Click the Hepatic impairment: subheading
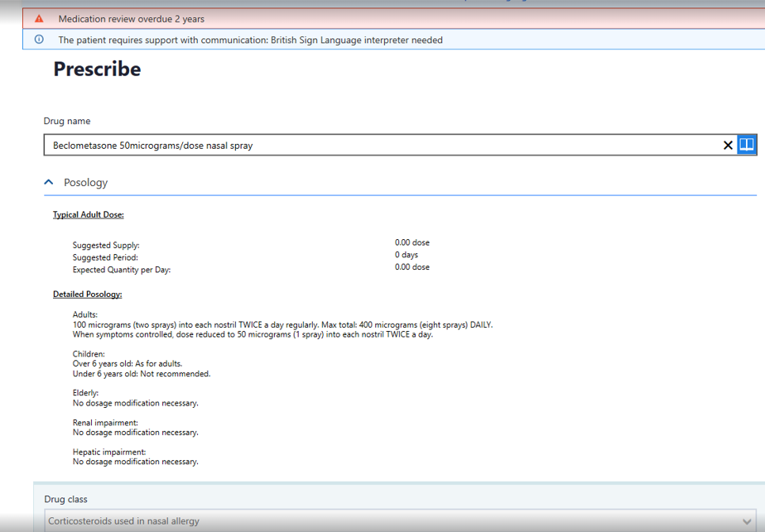The image size is (765, 532). click(x=109, y=452)
